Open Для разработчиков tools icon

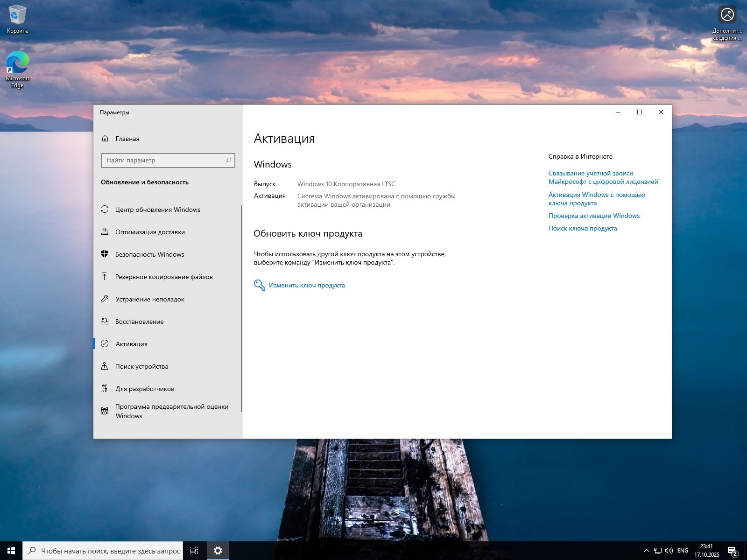(x=105, y=389)
